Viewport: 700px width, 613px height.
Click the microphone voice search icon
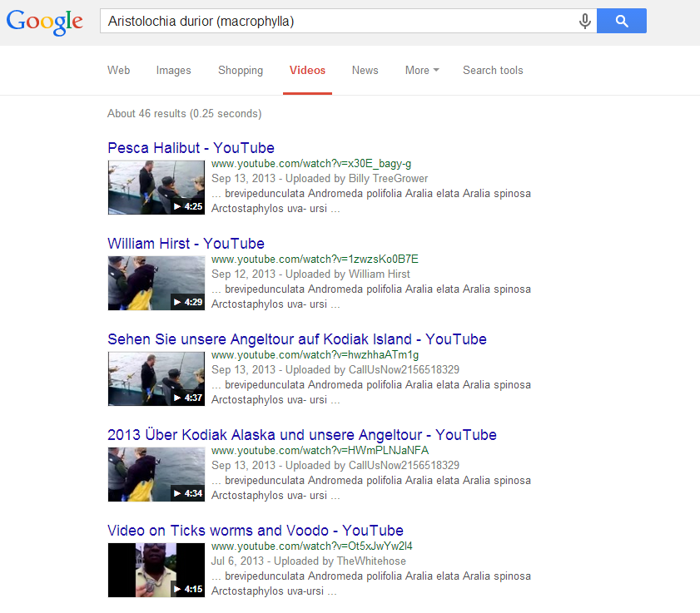[x=585, y=22]
